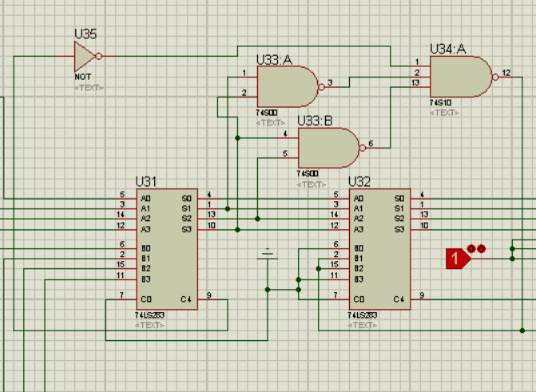Click pin 3 output of U33:A

(x=332, y=87)
